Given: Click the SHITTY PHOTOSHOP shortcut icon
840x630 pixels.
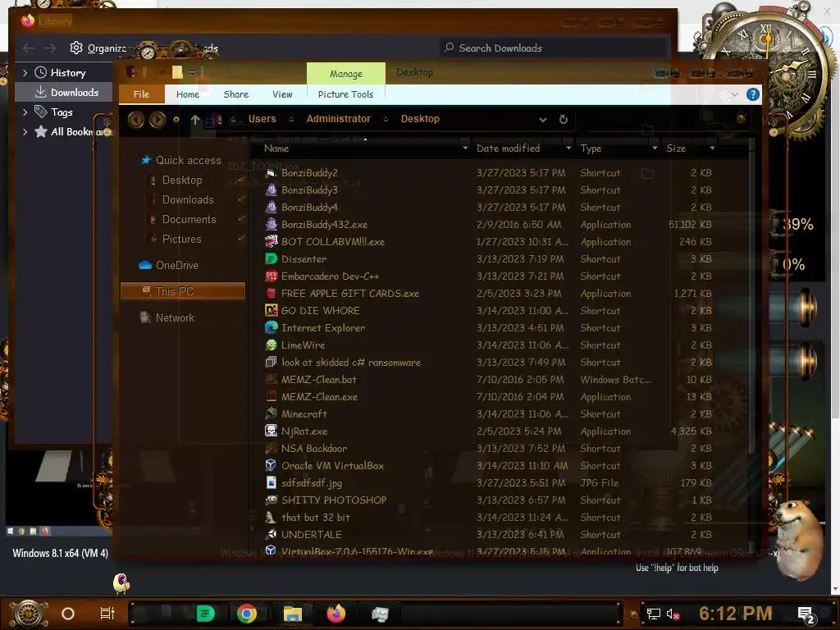Looking at the screenshot, I should click(271, 500).
